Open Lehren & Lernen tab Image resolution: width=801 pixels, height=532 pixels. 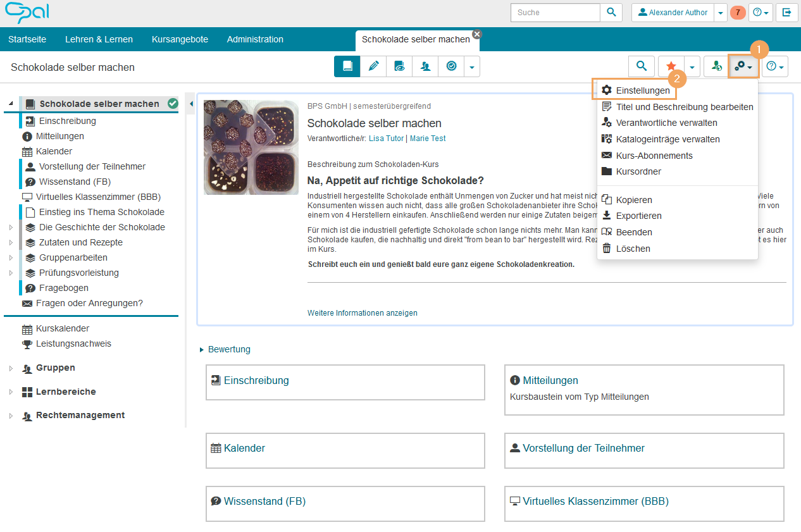(x=99, y=39)
